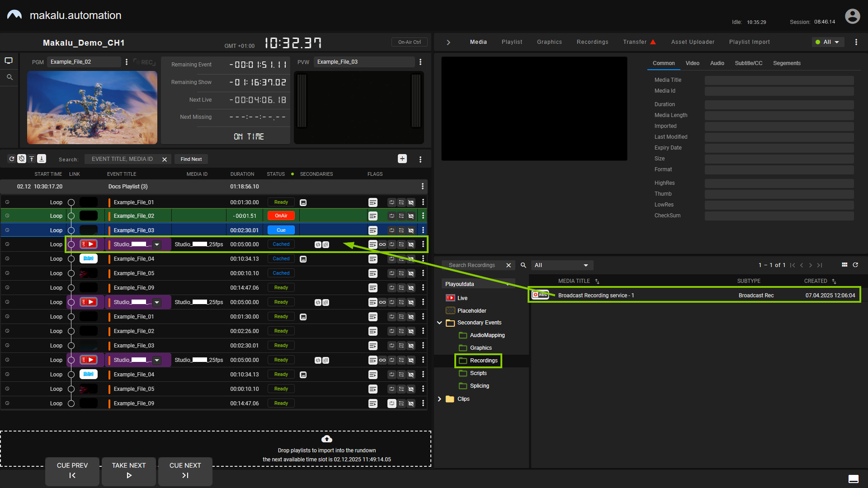
Task: Refresh the rundown playlist list
Action: (x=11, y=159)
